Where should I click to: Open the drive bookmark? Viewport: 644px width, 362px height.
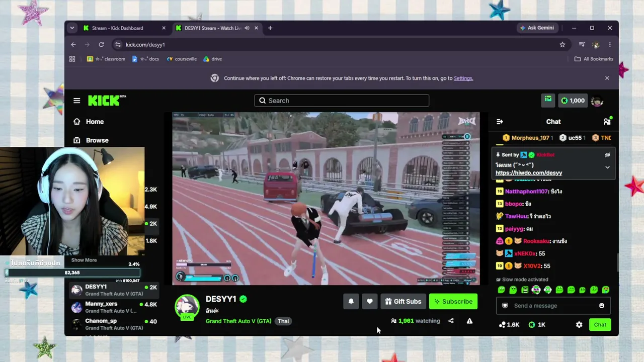coord(212,59)
